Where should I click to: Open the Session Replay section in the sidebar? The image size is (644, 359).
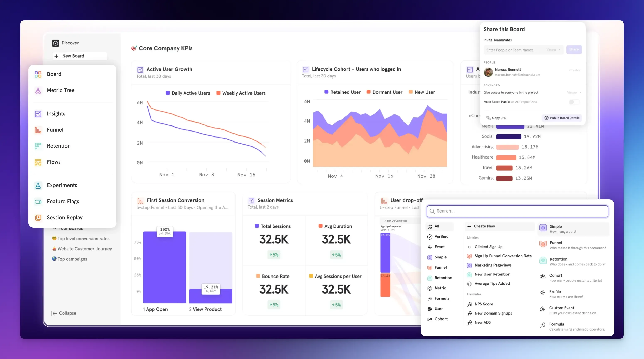[x=64, y=217]
